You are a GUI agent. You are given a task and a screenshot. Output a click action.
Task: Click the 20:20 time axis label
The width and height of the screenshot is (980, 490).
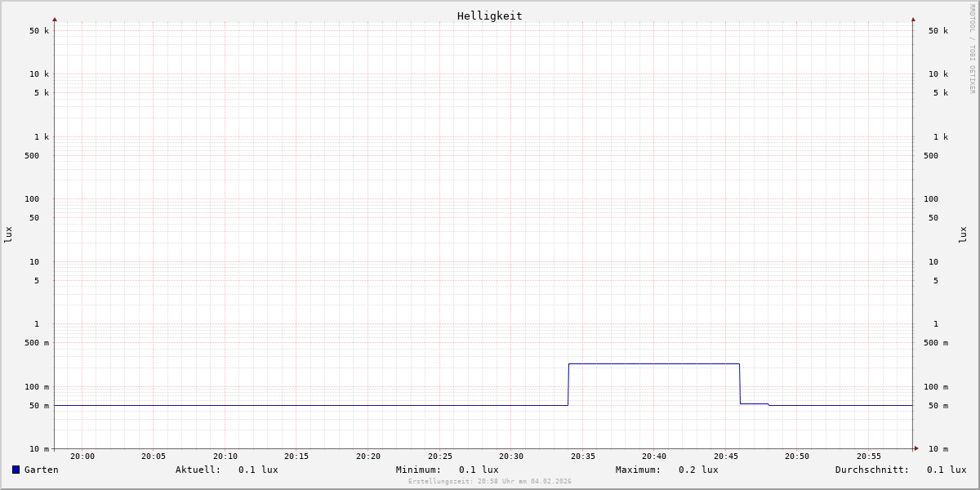click(x=368, y=457)
